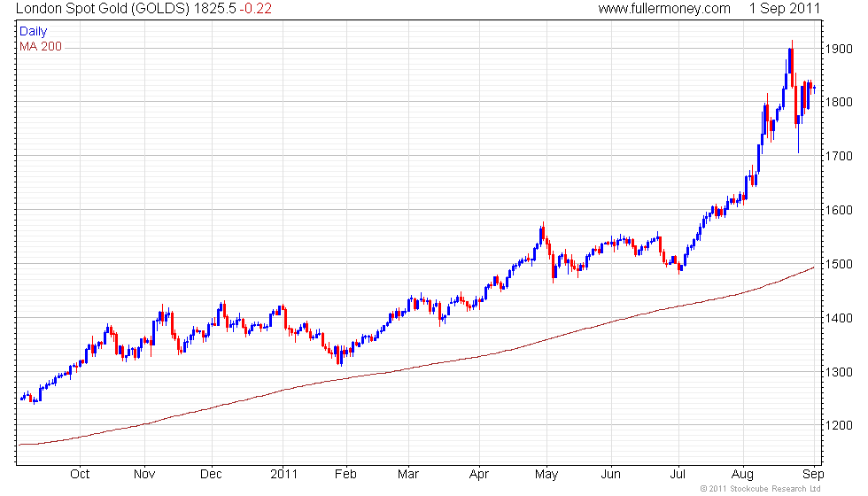Click the 1200 price axis label

point(839,425)
